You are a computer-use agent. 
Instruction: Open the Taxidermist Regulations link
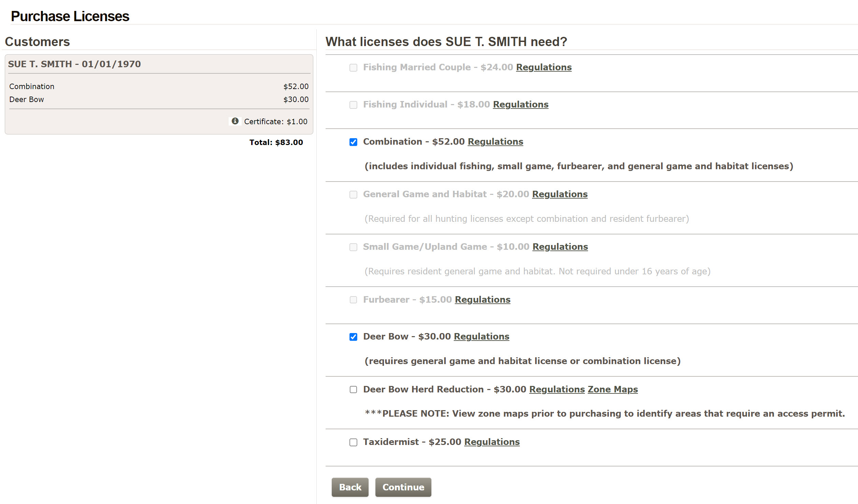492,442
